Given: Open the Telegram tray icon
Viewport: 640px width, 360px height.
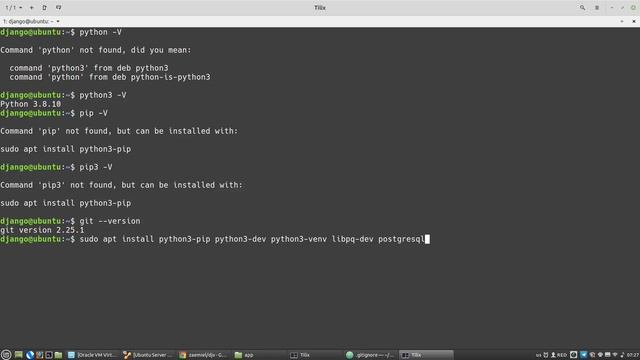Looking at the screenshot, I should pyautogui.click(x=584, y=355).
